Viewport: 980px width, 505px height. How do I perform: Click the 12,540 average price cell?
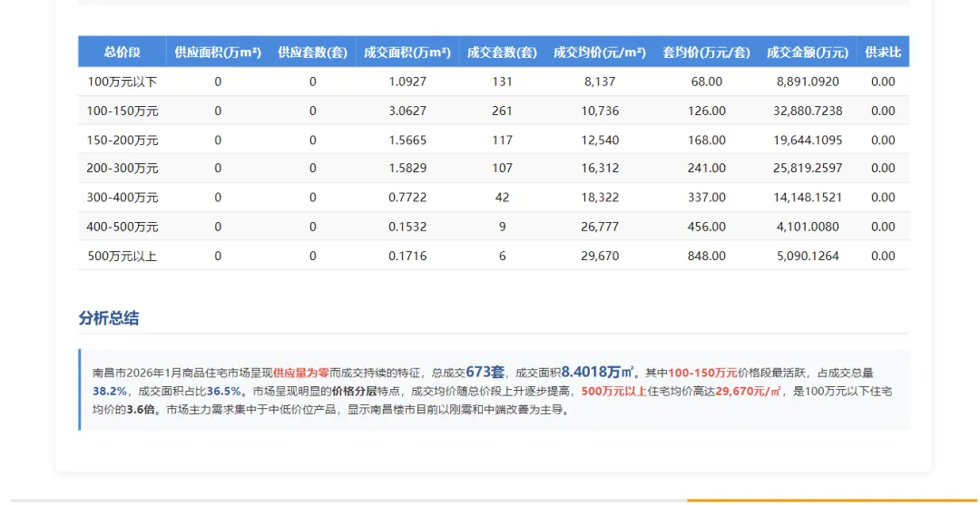(x=600, y=141)
